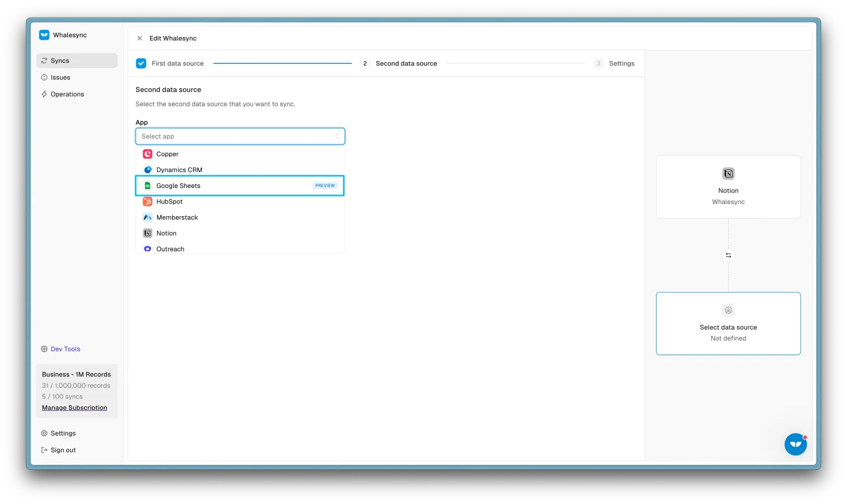Click the Notion Whalesync source card
This screenshot has height=504, width=847.
pos(728,187)
